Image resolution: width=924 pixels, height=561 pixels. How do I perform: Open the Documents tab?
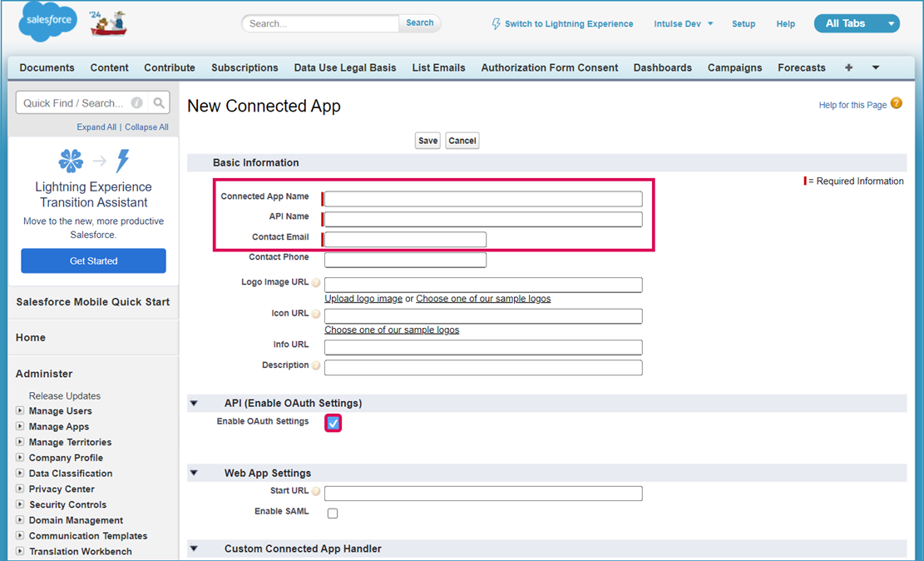click(x=47, y=68)
